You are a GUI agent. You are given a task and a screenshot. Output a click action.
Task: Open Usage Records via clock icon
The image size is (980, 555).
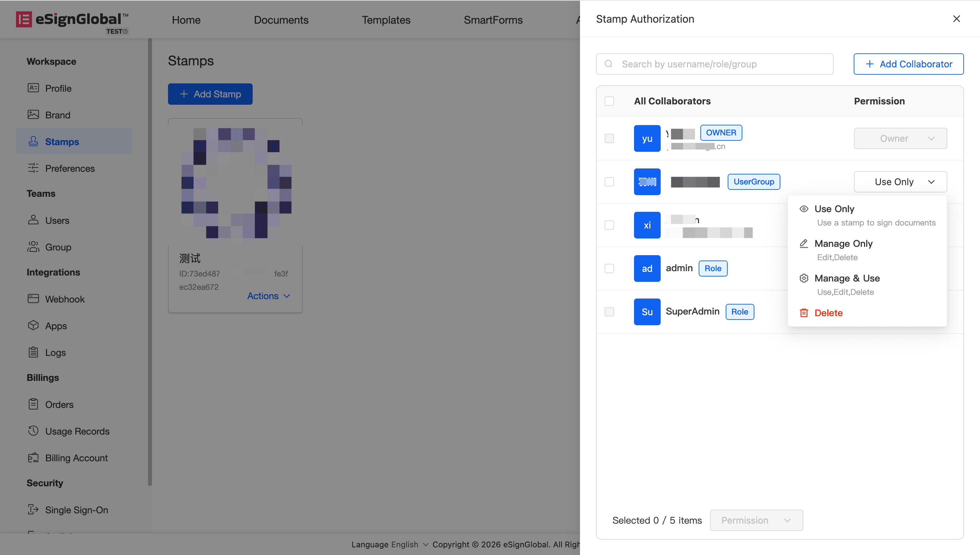coord(33,431)
